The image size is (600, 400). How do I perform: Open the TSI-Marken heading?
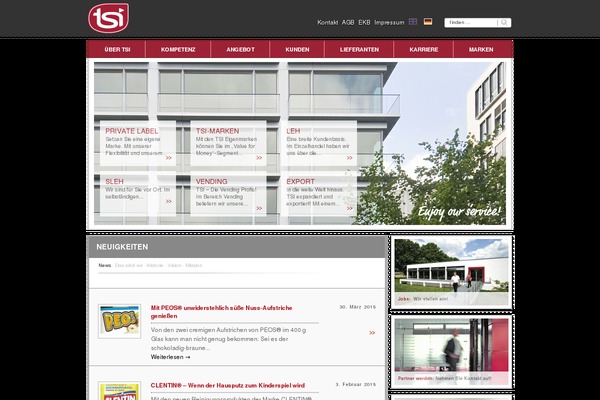217,131
